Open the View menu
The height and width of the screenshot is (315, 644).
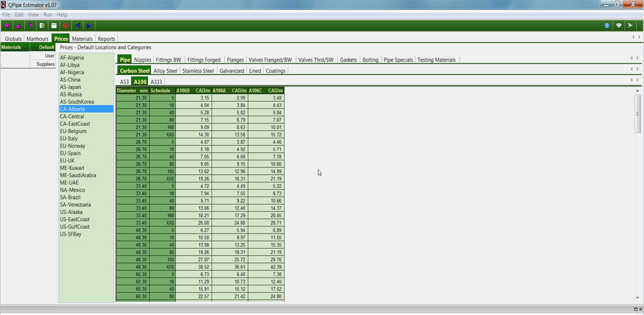34,14
